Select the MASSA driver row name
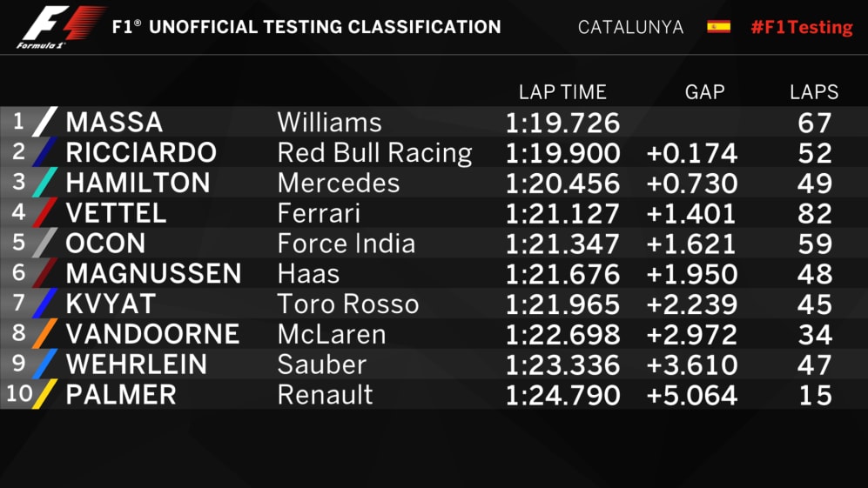868x488 pixels. [x=114, y=123]
